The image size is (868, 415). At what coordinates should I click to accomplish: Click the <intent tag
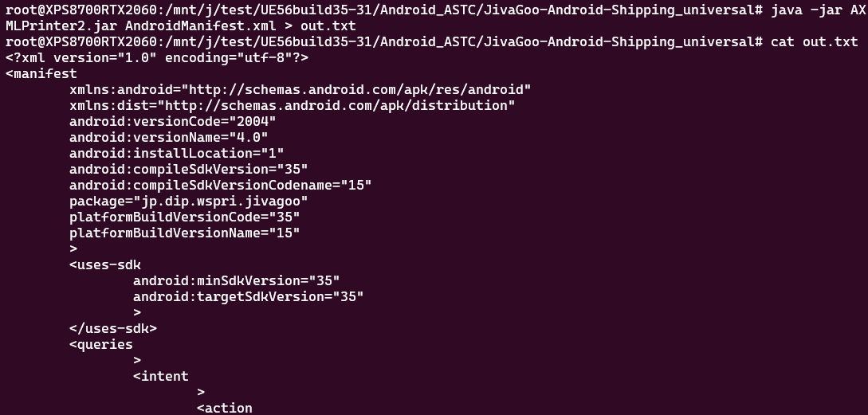pos(160,376)
